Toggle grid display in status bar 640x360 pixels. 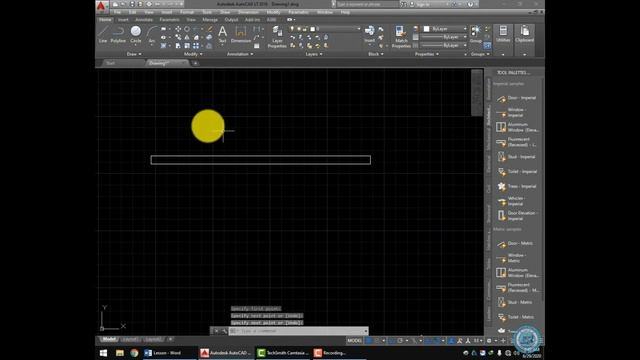(x=369, y=340)
